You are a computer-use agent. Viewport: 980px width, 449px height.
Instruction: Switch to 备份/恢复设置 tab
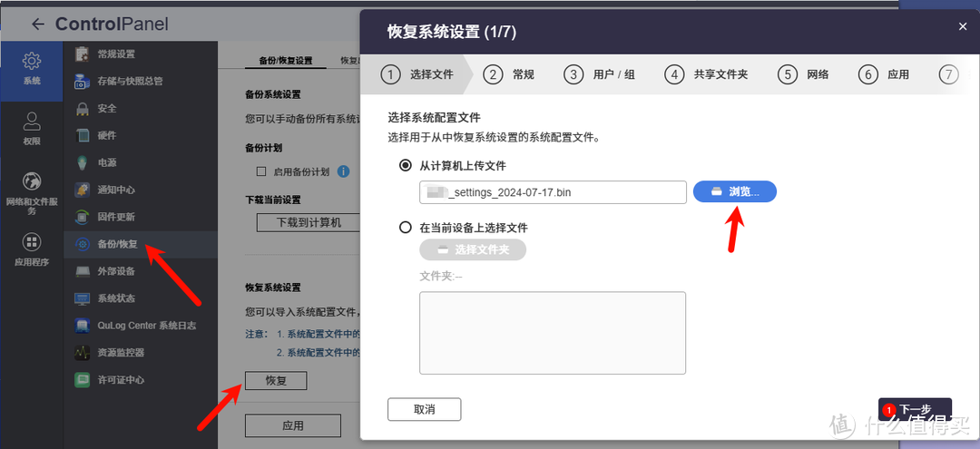tap(286, 61)
